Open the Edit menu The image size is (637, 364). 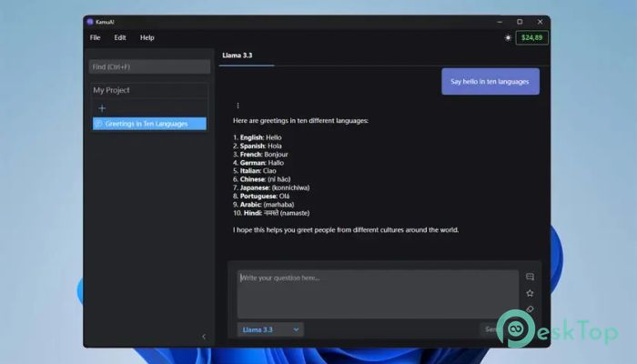click(120, 38)
